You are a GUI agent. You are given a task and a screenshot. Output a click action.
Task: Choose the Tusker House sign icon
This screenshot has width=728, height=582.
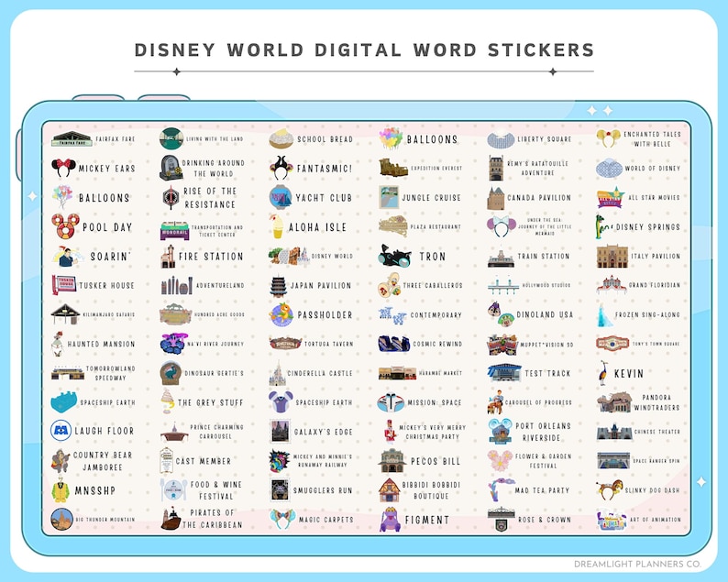coord(64,285)
